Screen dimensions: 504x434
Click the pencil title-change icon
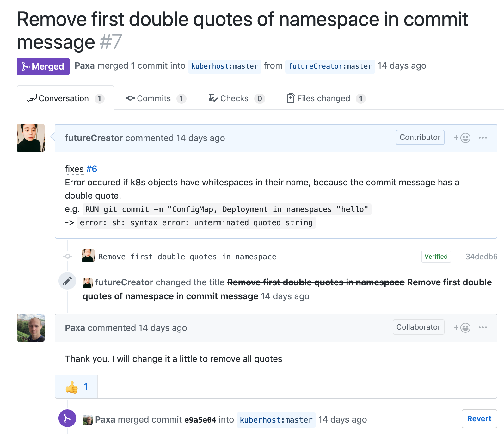click(67, 281)
